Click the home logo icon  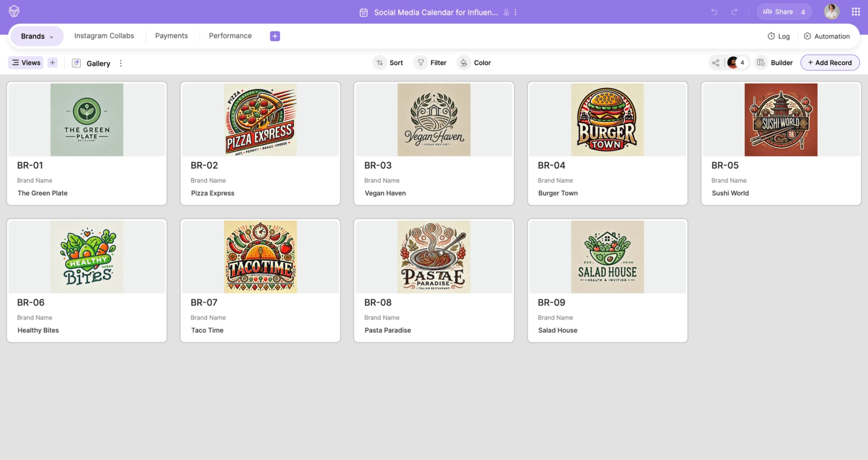pyautogui.click(x=14, y=11)
